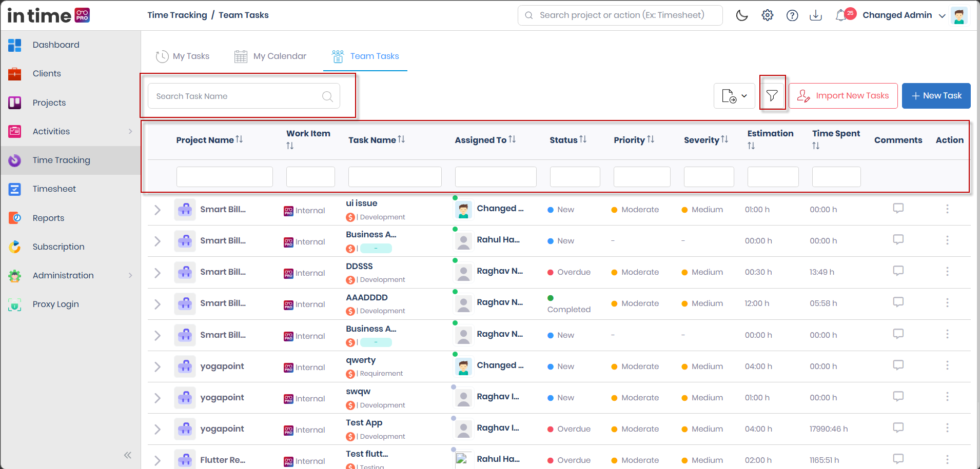Sort by Status column arrows
Image resolution: width=980 pixels, height=469 pixels.
coord(583,139)
